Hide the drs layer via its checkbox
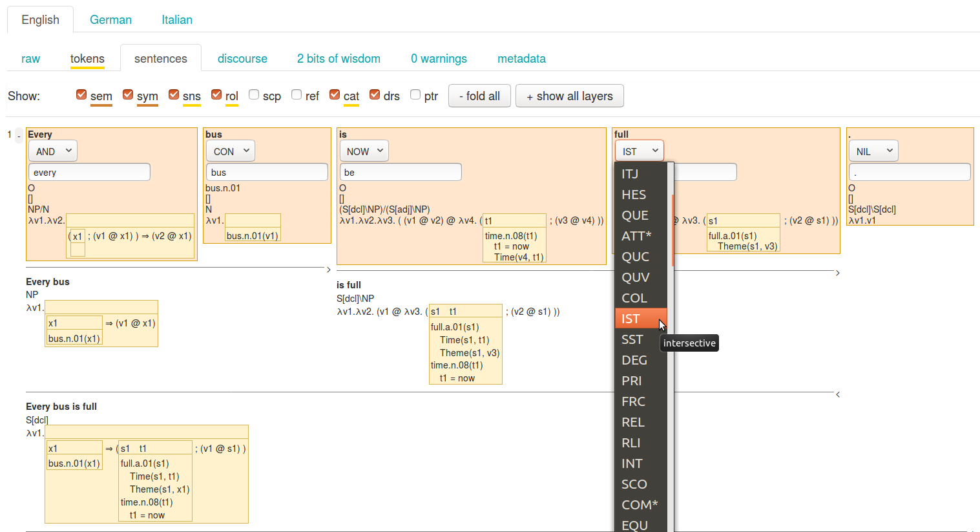 (375, 94)
